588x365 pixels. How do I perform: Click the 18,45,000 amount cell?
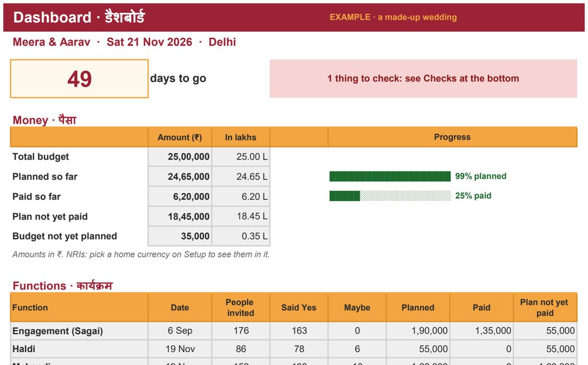[x=180, y=216]
